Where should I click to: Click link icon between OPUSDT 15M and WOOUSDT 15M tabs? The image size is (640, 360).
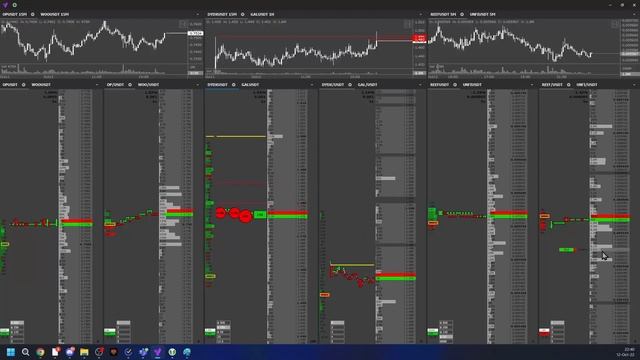click(33, 14)
